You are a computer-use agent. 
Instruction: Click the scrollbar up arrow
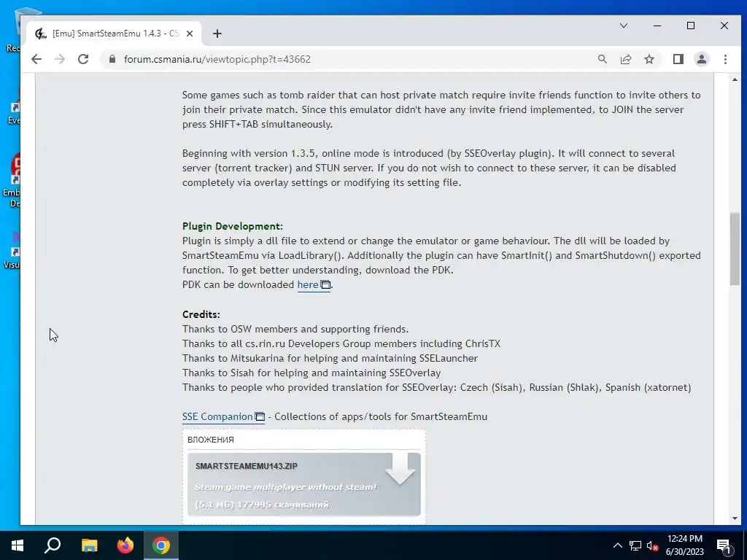[x=735, y=80]
